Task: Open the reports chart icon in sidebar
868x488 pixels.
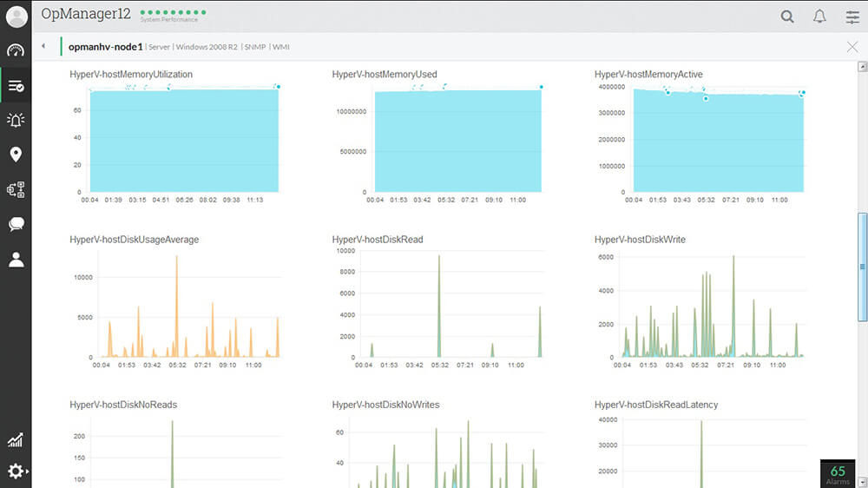Action: [x=16, y=440]
